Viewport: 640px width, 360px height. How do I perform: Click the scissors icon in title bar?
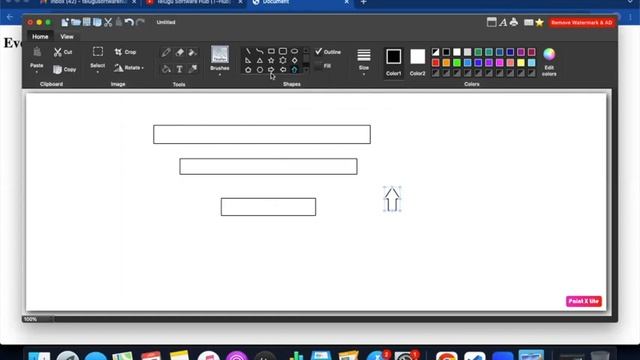click(x=108, y=22)
